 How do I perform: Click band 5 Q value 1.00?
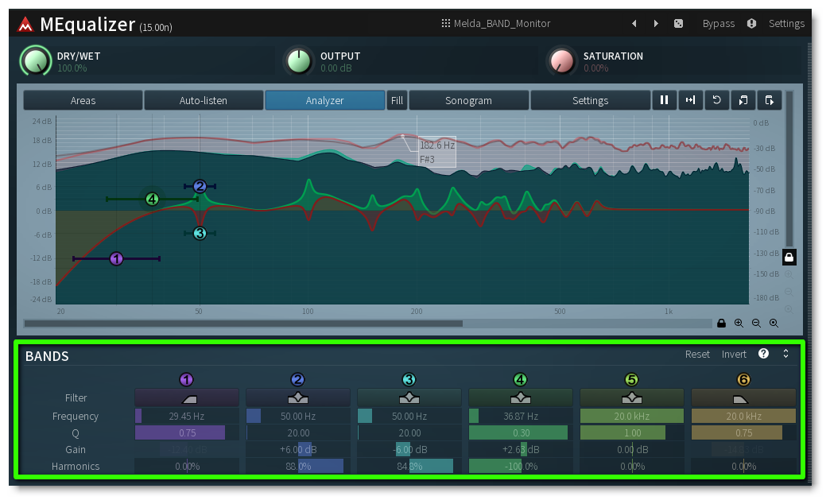coord(632,433)
